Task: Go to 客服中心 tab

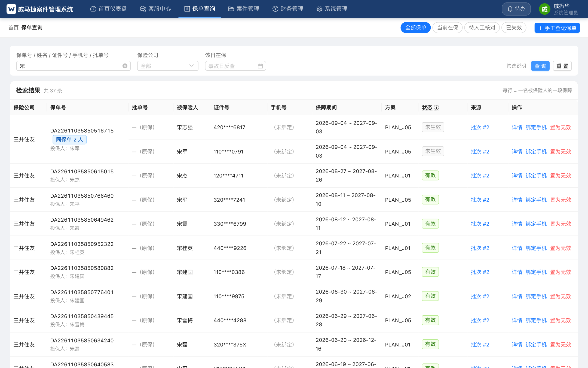Action: click(x=155, y=9)
